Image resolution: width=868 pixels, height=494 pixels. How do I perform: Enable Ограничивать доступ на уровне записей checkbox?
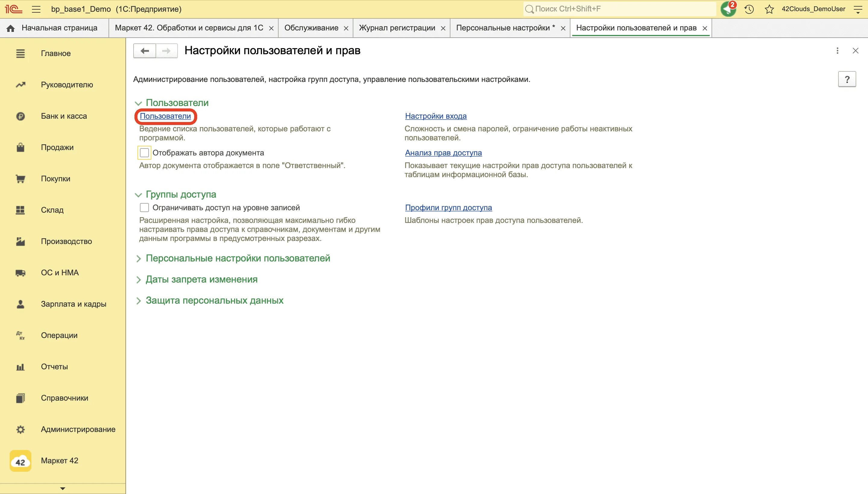(x=144, y=207)
